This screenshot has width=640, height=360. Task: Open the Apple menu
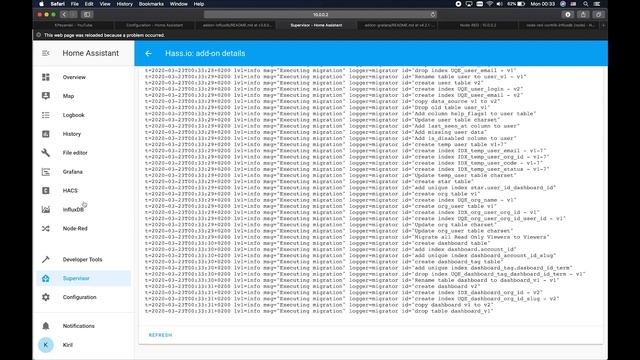click(41, 4)
